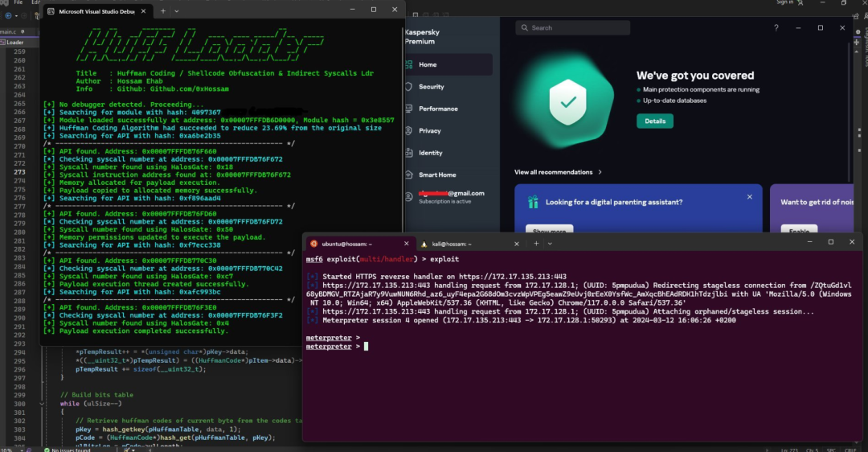Viewport: 868px width, 452px height.
Task: Open the File menu in Visual Studio
Action: click(18, 2)
